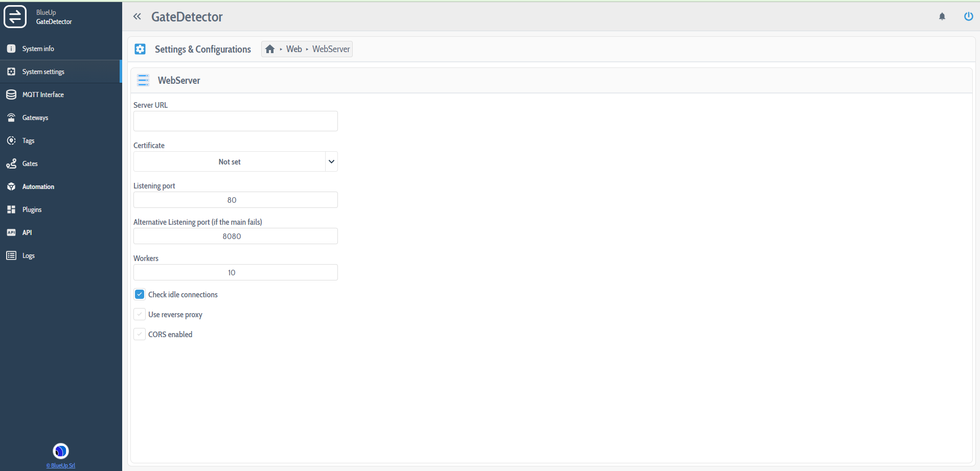This screenshot has height=471, width=980.
Task: Open the BlueUp Srl link
Action: pos(60,465)
